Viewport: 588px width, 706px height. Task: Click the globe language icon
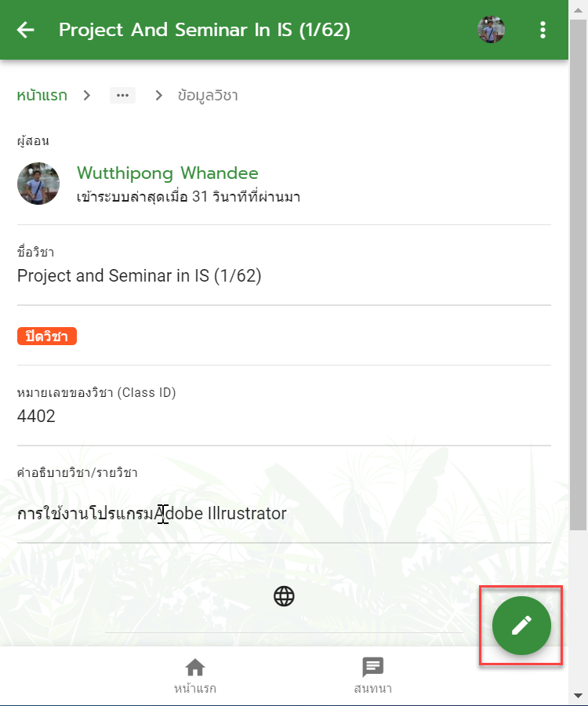[284, 596]
